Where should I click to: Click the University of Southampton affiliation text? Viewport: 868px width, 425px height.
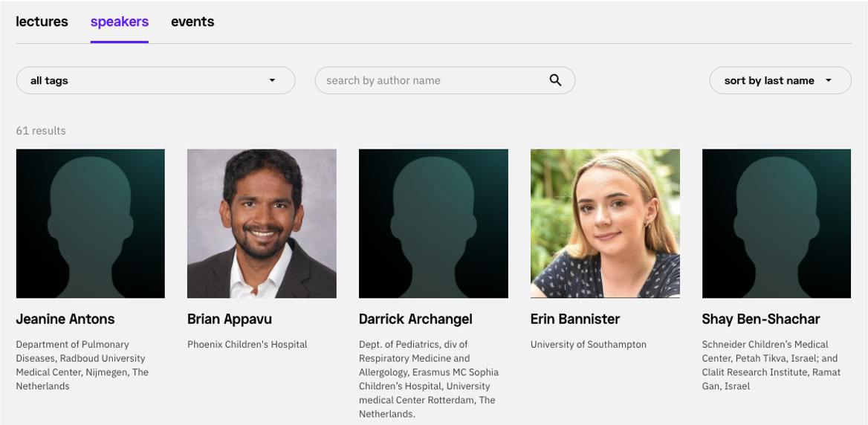click(x=589, y=344)
